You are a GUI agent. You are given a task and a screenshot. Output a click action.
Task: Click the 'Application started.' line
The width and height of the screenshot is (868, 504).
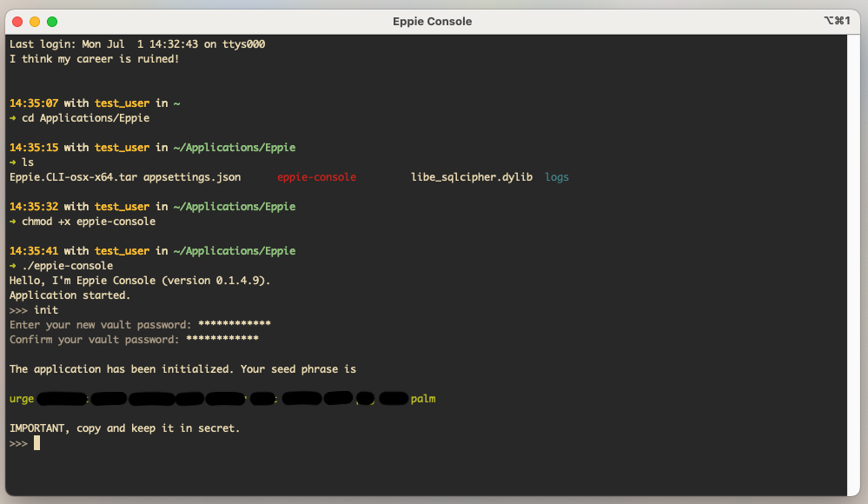pyautogui.click(x=70, y=295)
